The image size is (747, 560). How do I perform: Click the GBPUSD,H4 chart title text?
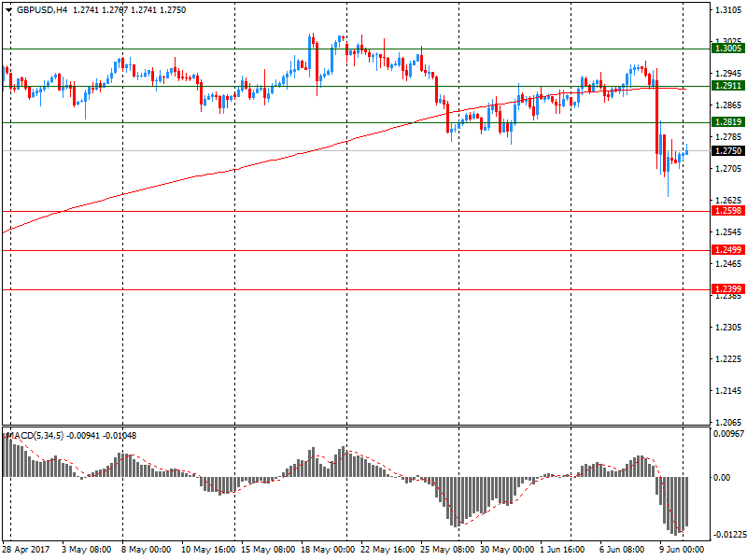[x=42, y=10]
